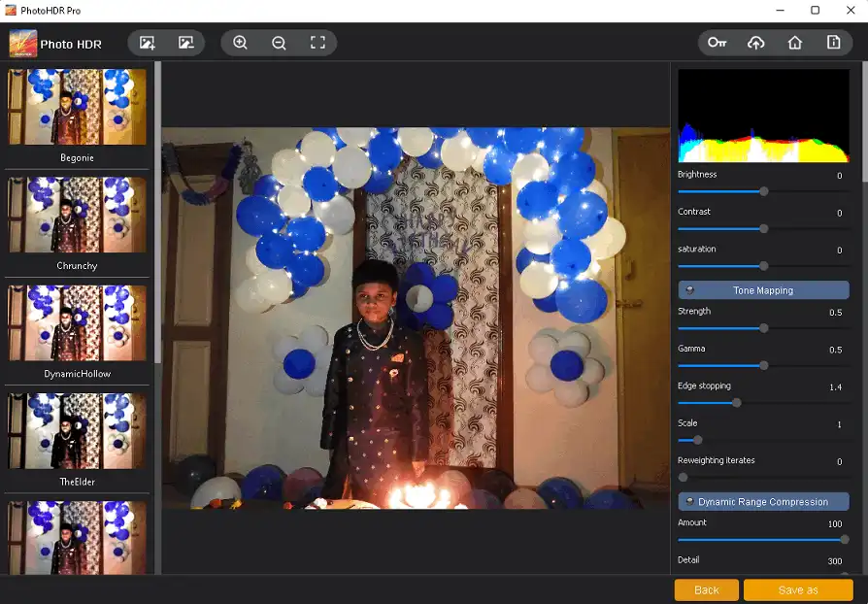Click the add image icon in toolbar
868x604 pixels.
coord(148,43)
